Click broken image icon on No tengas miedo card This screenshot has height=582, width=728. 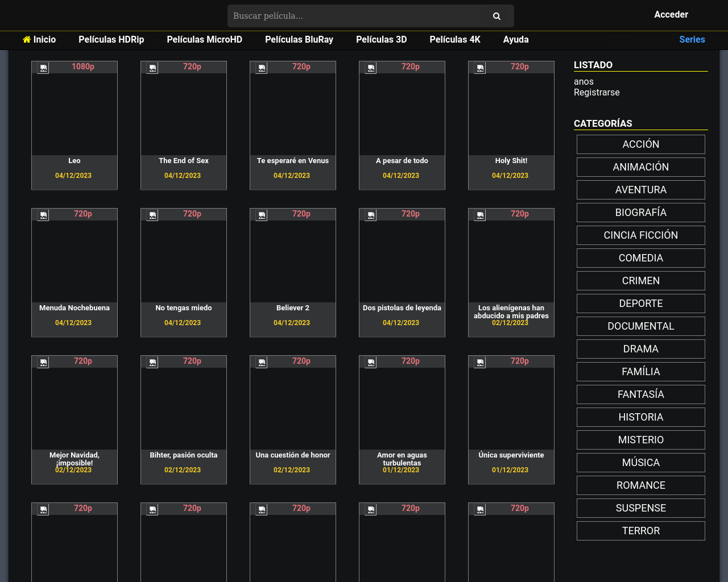click(x=152, y=215)
